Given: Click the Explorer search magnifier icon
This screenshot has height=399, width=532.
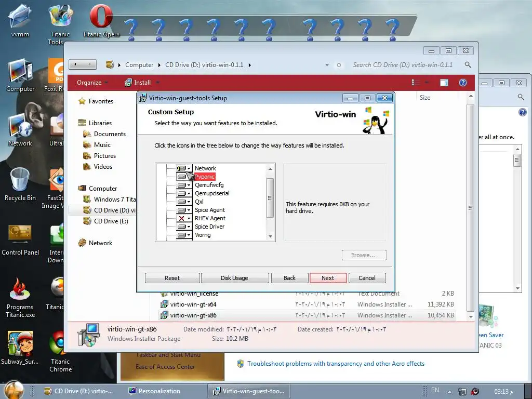Looking at the screenshot, I should 468,64.
